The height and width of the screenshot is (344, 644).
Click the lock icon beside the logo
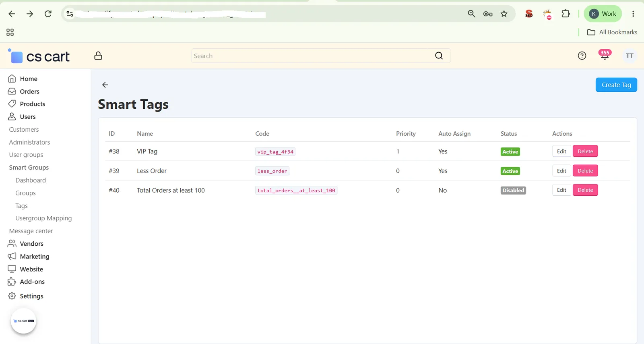pos(98,56)
